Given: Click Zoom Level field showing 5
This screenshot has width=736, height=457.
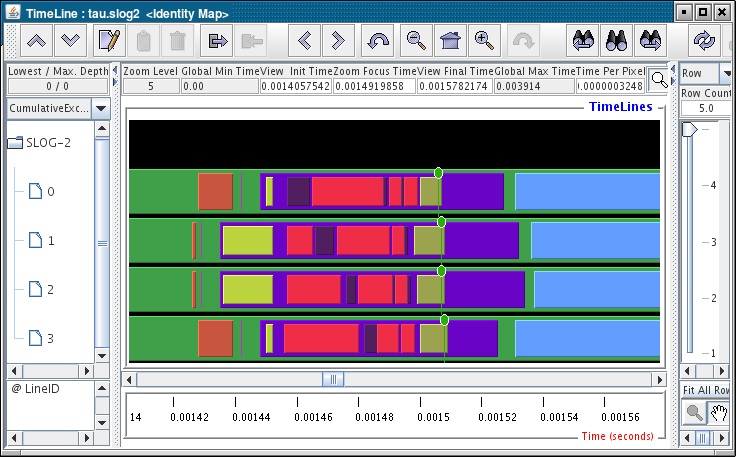Looking at the screenshot, I should click(x=151, y=86).
